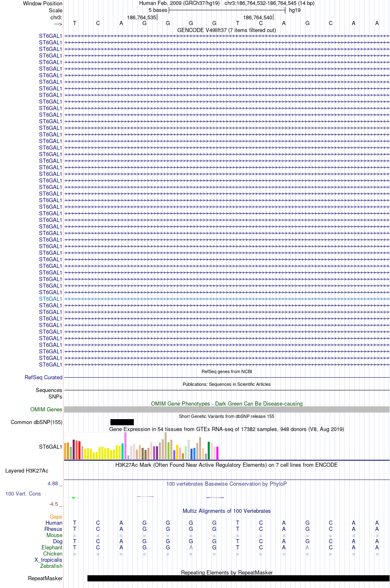Click the 186,764,535 position marker

click(x=142, y=17)
